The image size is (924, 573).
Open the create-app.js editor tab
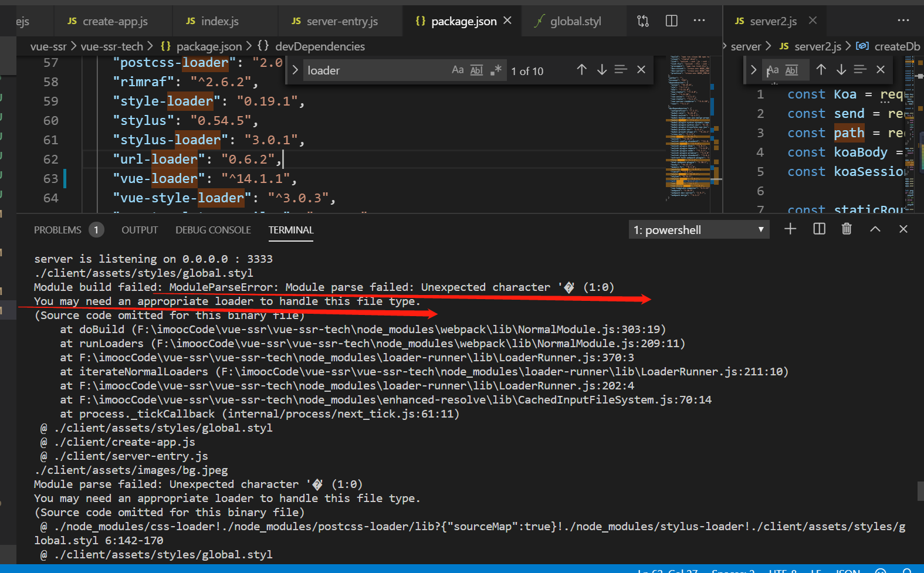tap(108, 21)
